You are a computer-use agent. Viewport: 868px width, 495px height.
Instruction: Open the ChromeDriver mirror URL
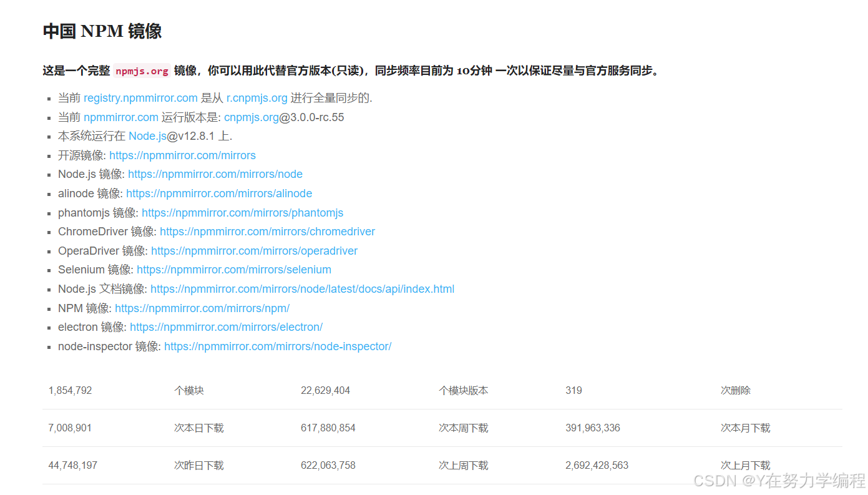(x=267, y=232)
